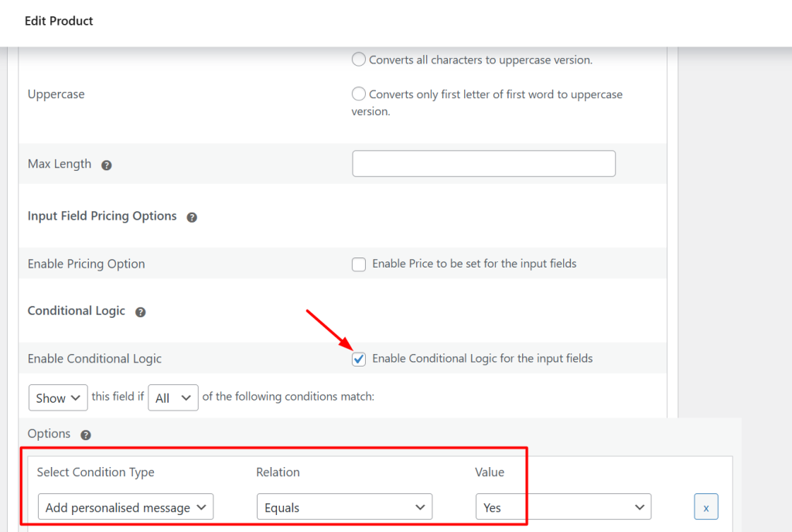Screen dimensions: 792x532
Task: Expand the 'All' conditions match dropdown
Action: tap(172, 398)
